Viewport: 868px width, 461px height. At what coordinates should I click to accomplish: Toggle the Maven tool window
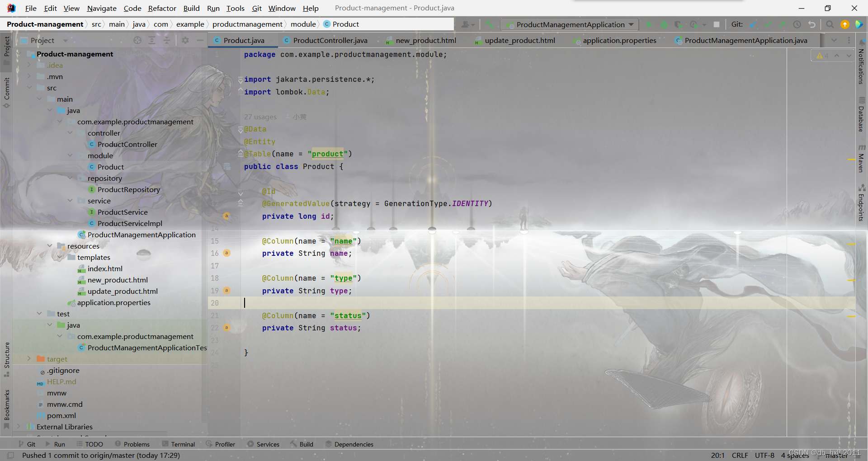861,159
